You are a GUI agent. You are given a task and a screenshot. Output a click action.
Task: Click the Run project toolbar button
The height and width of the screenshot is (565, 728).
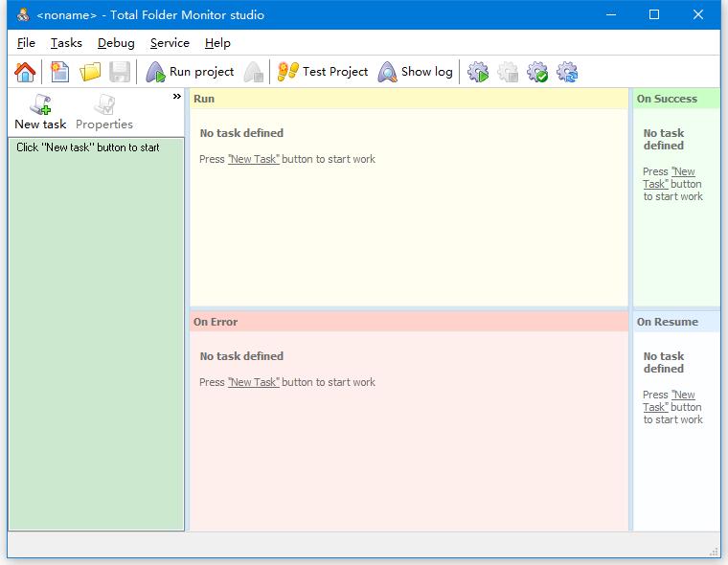190,72
